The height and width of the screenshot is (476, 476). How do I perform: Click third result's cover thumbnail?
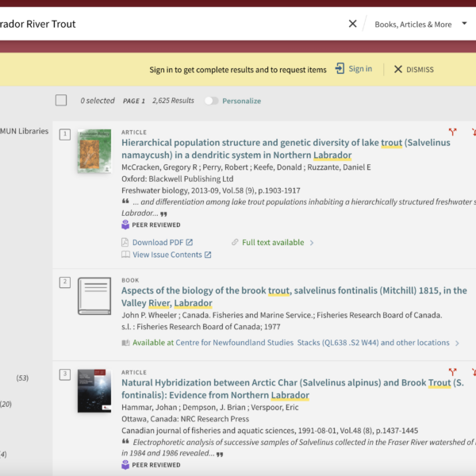tap(94, 390)
